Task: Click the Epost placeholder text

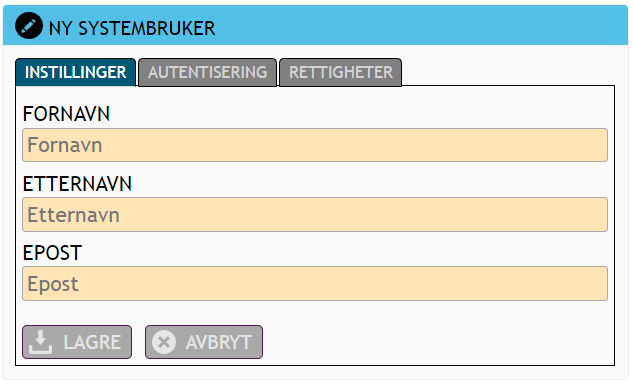Action: (x=53, y=284)
